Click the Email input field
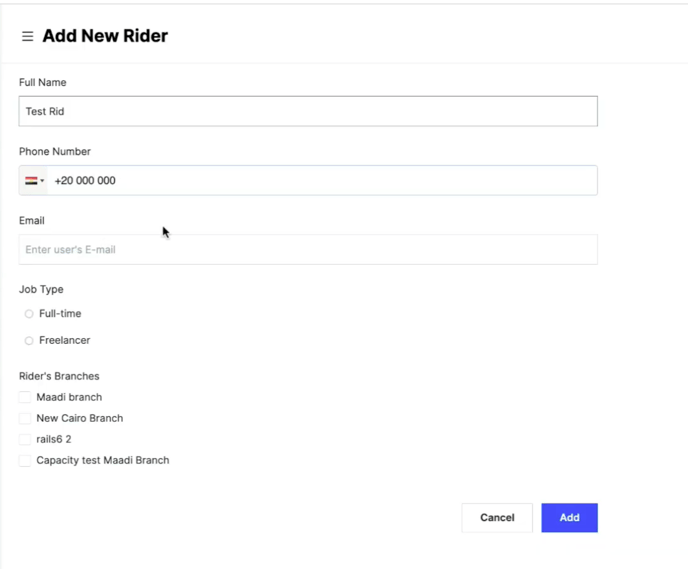This screenshot has width=688, height=569. [308, 250]
